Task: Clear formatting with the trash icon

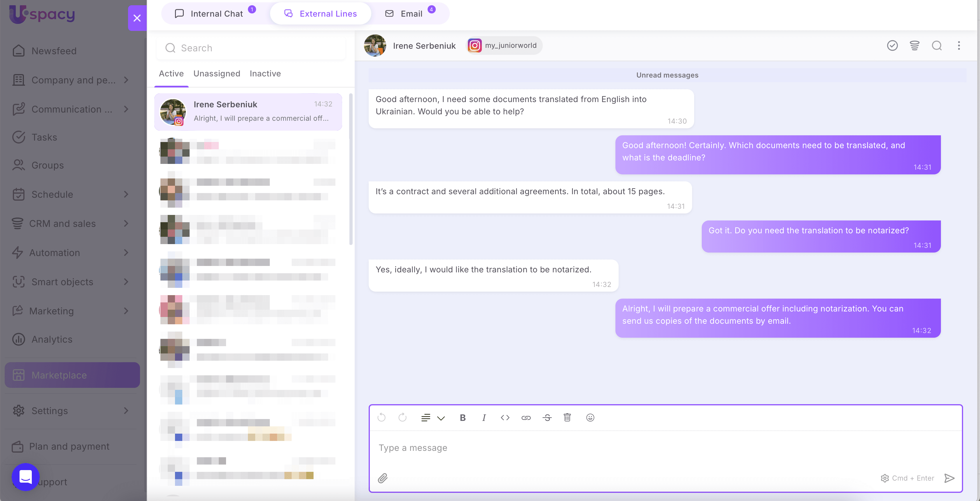Action: coord(567,417)
